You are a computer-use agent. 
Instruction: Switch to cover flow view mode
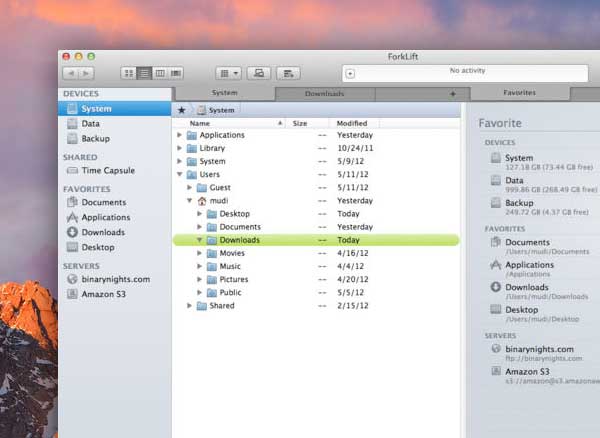176,73
